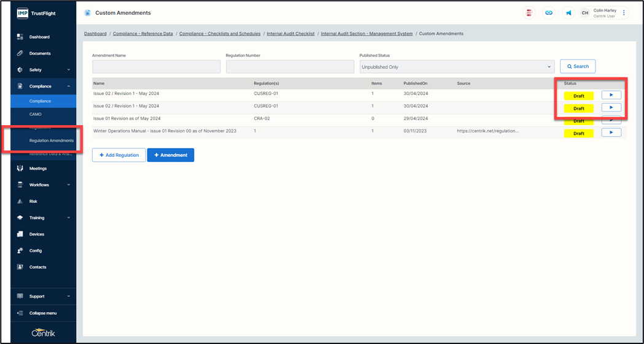This screenshot has height=344, width=644.
Task: Click the Centrik logo at sidebar bottom
Action: (43, 332)
